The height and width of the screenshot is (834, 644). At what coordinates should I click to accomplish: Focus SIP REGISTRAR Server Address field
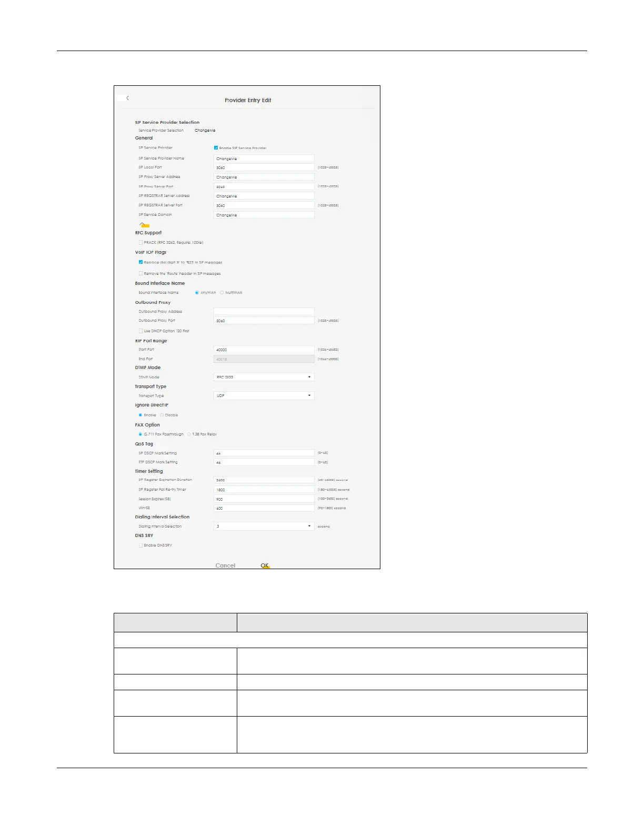pyautogui.click(x=264, y=196)
